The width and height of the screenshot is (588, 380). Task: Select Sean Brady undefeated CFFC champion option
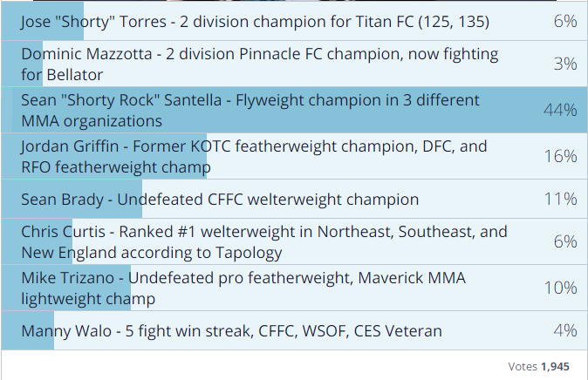click(x=294, y=199)
